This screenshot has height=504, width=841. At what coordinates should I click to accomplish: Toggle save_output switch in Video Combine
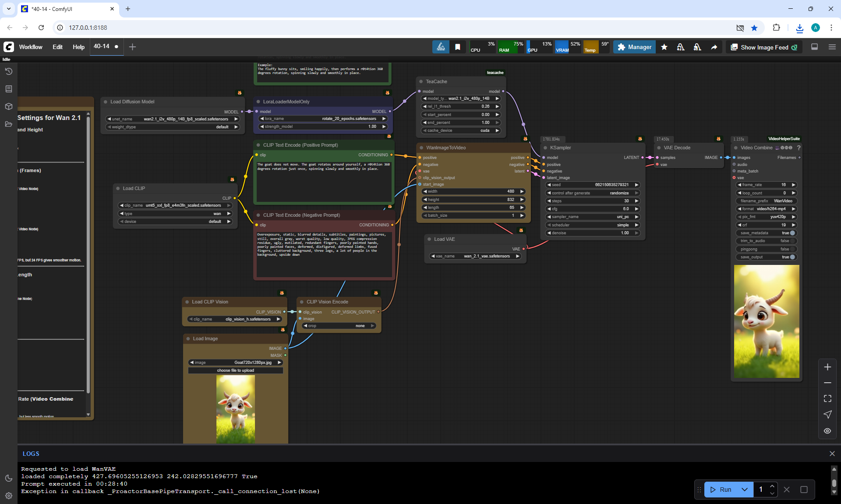(792, 257)
